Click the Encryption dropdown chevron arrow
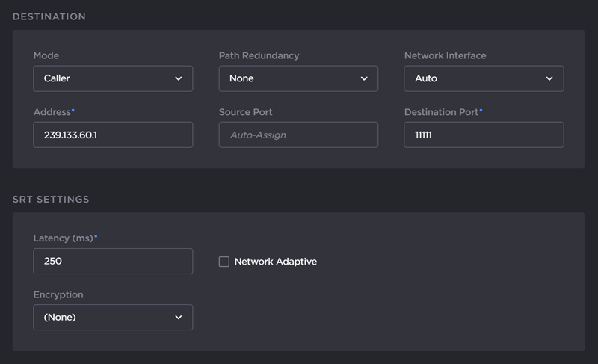The image size is (598, 364). [x=178, y=318]
